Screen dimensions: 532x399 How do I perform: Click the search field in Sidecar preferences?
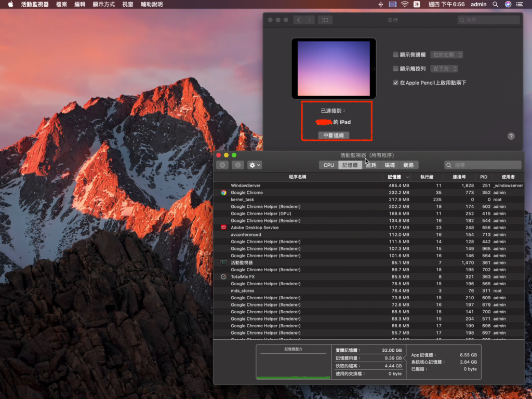pyautogui.click(x=488, y=20)
